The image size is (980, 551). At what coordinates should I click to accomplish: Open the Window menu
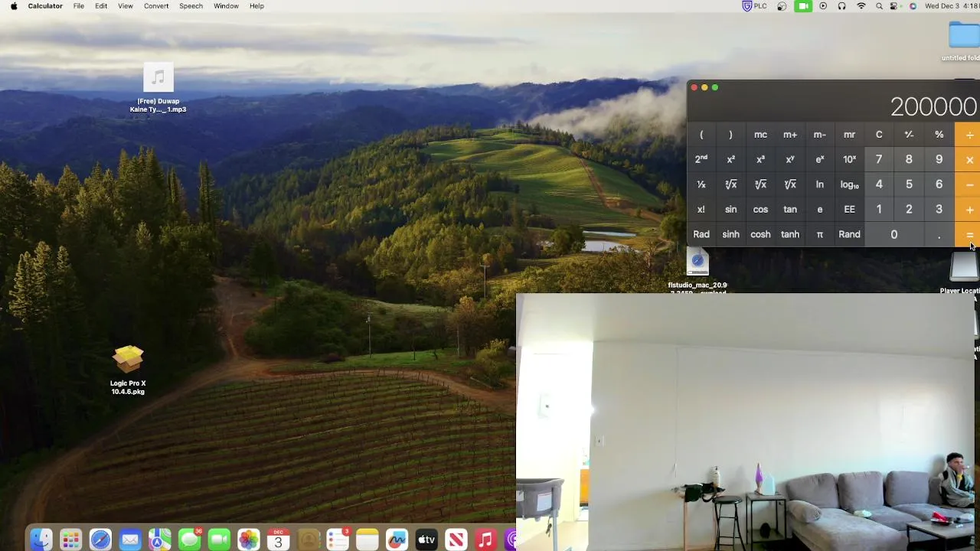[226, 6]
